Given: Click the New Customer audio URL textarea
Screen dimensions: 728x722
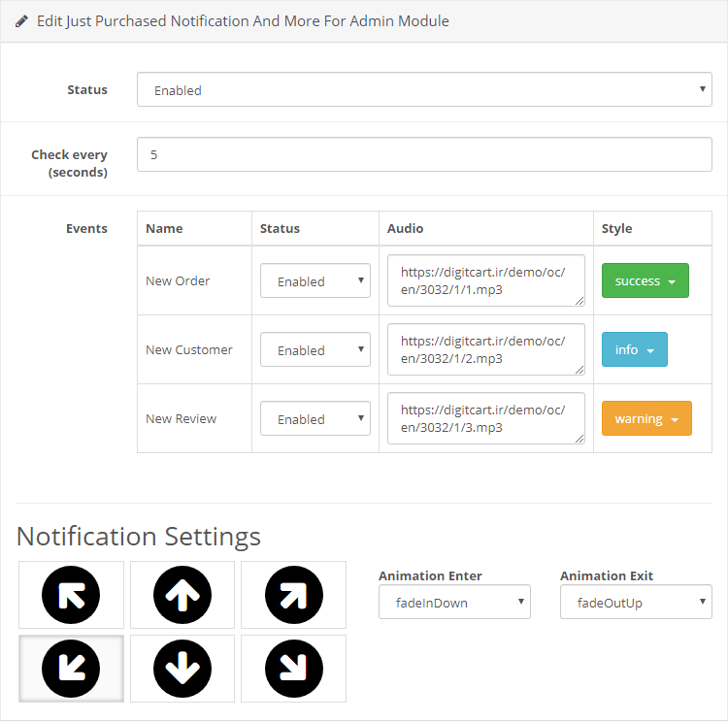Looking at the screenshot, I should (x=486, y=349).
